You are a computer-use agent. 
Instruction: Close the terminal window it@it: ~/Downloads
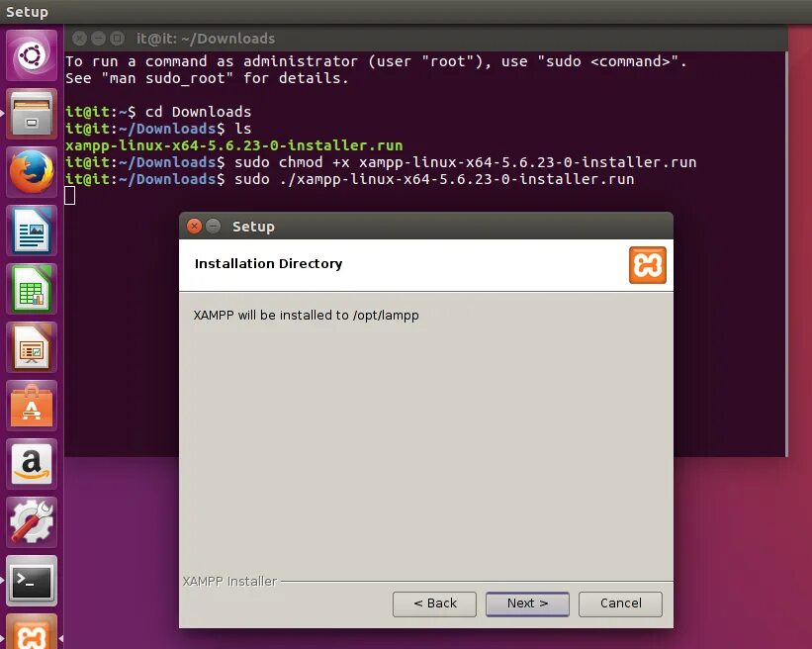(79, 39)
